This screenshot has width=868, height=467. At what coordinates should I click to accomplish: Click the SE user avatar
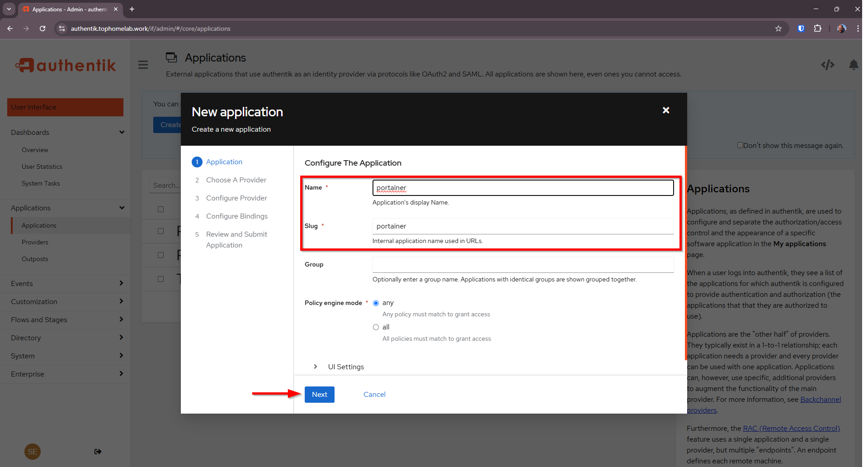coord(33,452)
